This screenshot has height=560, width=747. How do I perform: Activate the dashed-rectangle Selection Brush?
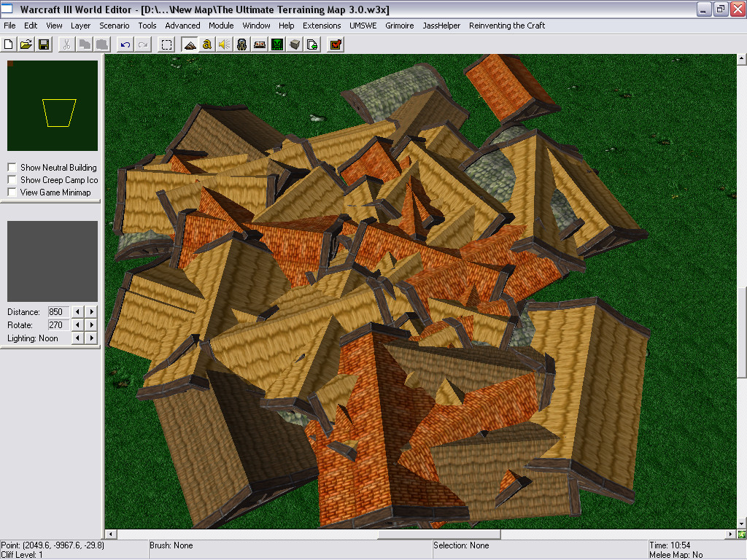[x=166, y=44]
